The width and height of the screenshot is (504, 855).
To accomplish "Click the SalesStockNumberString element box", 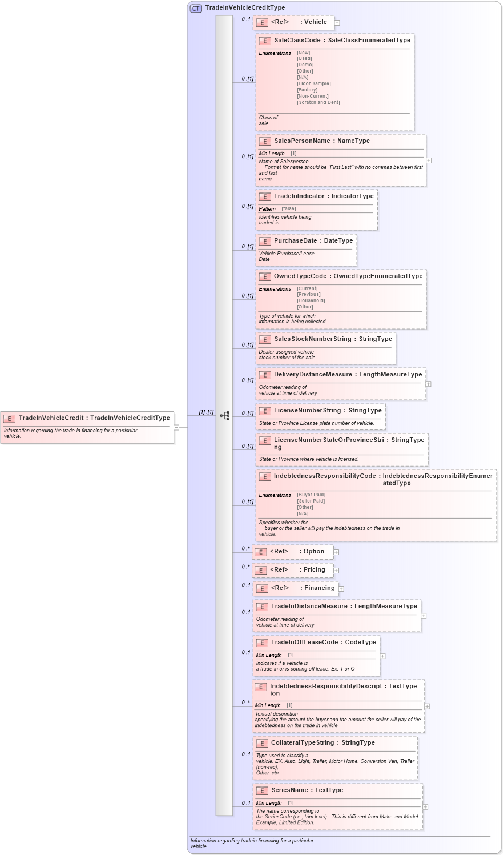I will click(325, 348).
